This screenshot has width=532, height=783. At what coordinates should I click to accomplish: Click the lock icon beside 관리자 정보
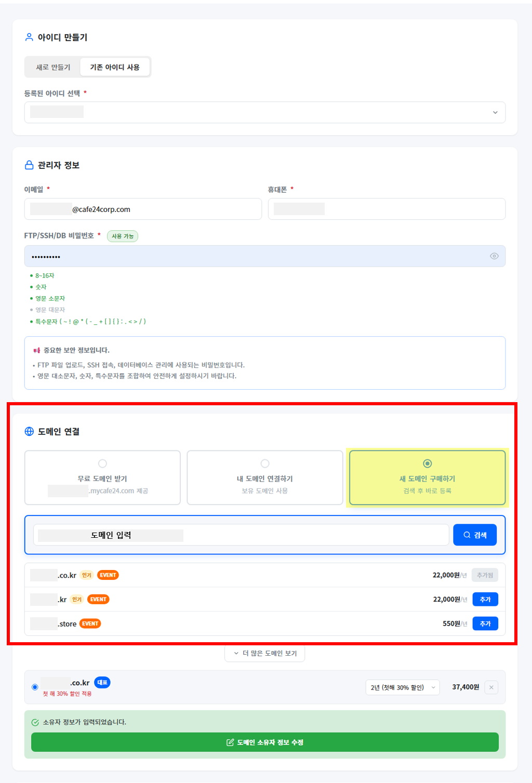coord(29,165)
